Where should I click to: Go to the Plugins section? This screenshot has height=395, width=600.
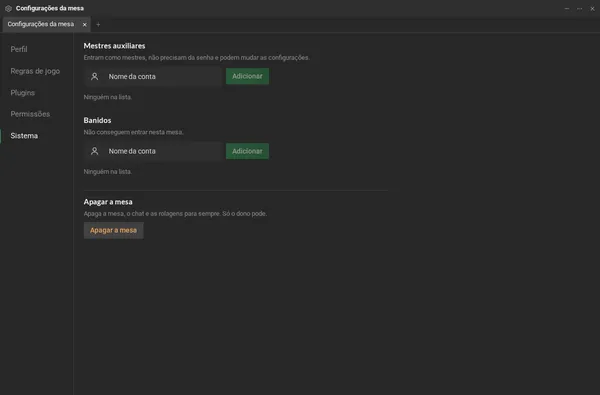[x=23, y=93]
